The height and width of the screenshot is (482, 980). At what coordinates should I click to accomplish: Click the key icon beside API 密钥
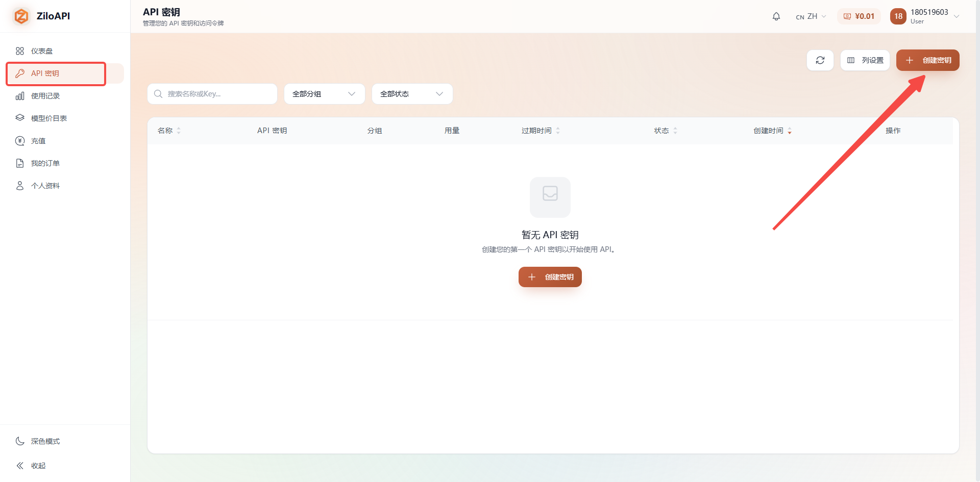(x=20, y=73)
